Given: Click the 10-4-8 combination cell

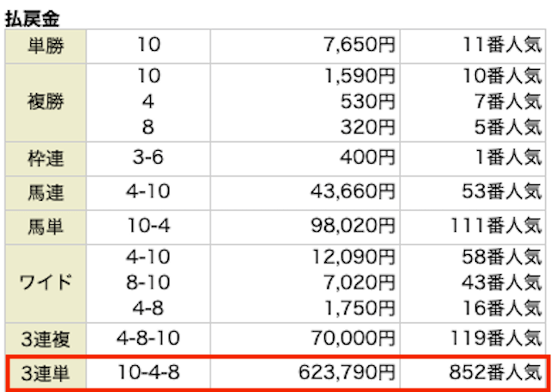Looking at the screenshot, I should click(148, 373).
